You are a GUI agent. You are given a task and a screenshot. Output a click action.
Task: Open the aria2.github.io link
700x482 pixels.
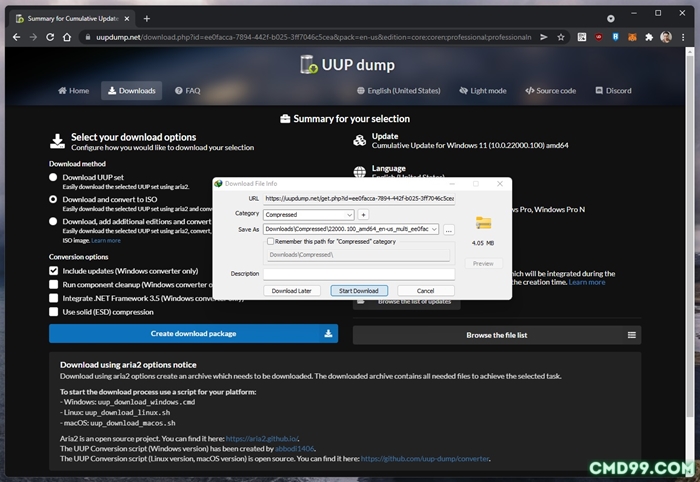click(x=262, y=438)
